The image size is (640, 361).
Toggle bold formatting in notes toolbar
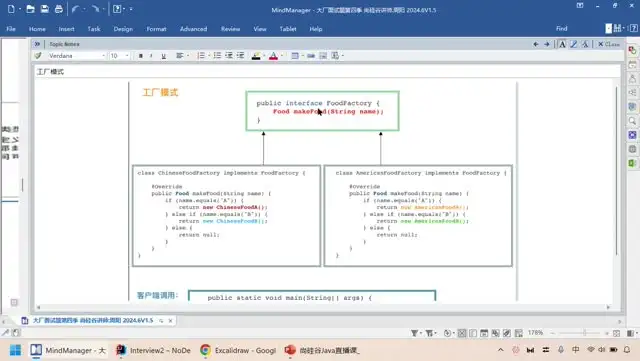pos(140,56)
